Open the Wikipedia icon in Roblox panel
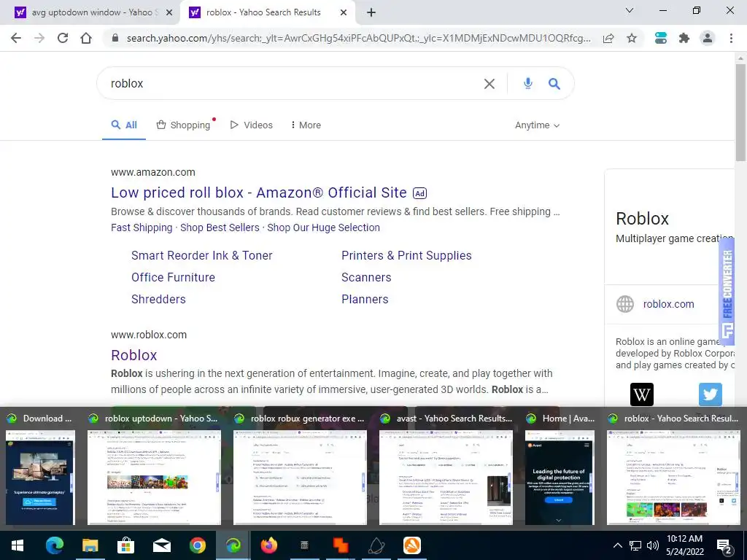Screen dimensions: 747x560 (x=642, y=394)
